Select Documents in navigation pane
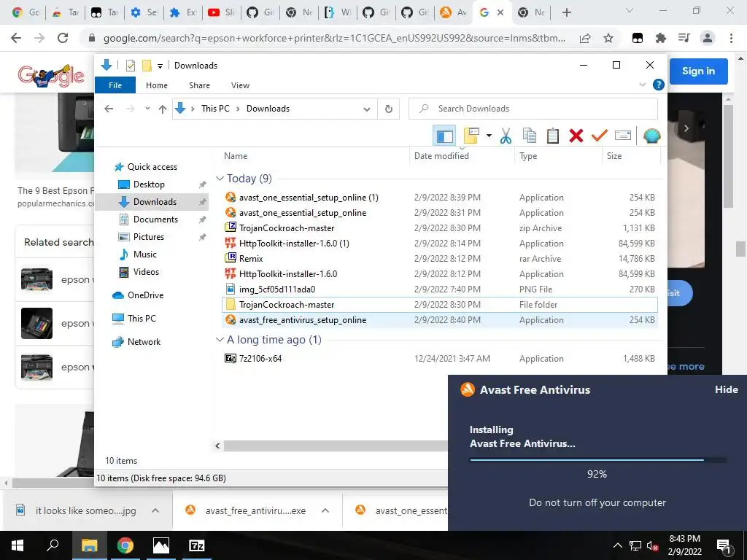The height and width of the screenshot is (560, 747). (155, 219)
